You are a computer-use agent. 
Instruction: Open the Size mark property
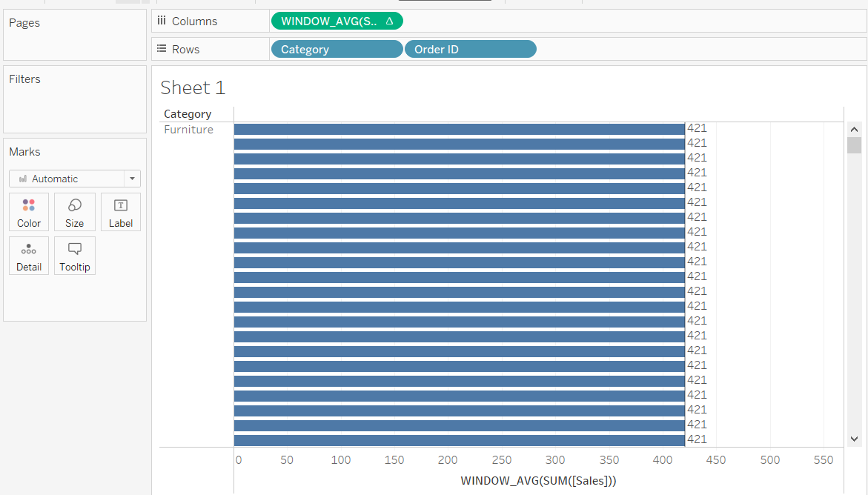click(x=75, y=212)
